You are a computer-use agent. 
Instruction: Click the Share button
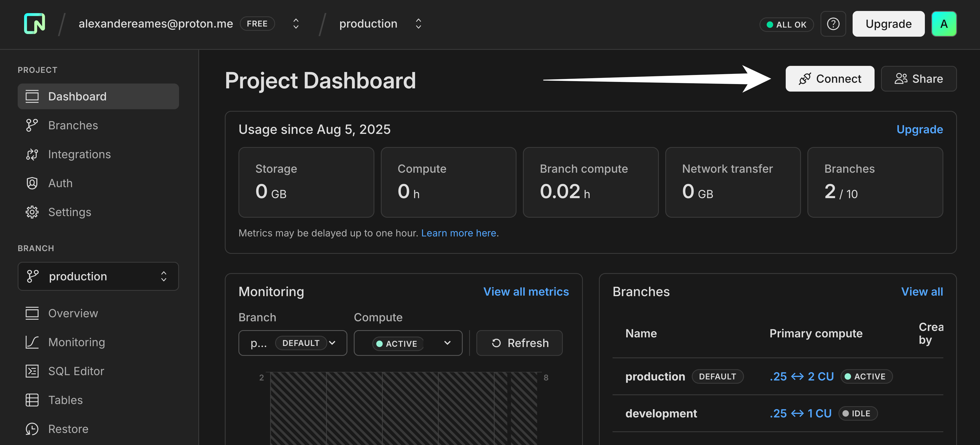click(918, 79)
